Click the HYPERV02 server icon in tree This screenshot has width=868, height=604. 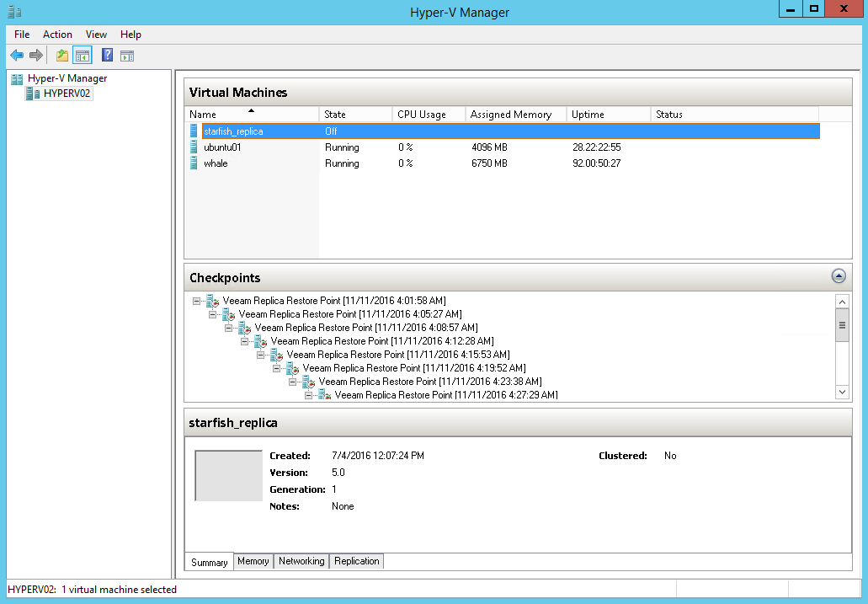[33, 94]
